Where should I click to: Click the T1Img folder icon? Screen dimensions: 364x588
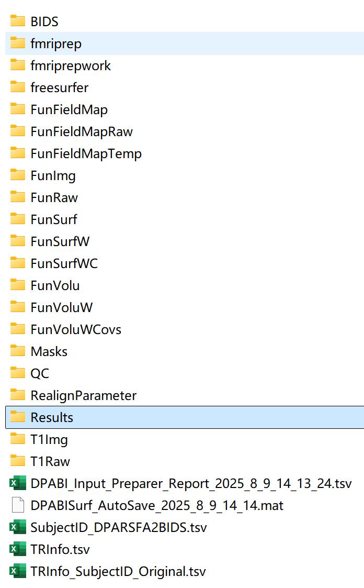click(x=18, y=439)
